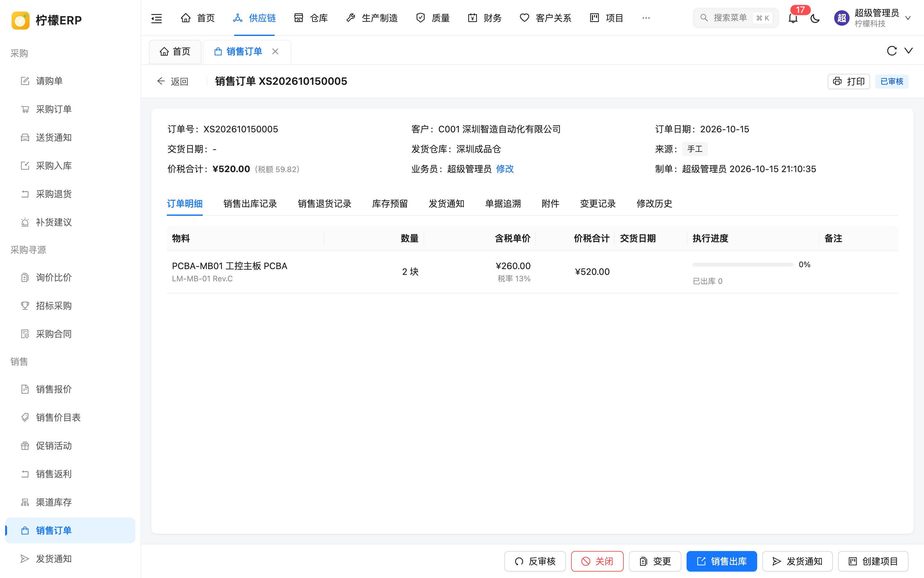924x578 pixels.
Task: Expand the tab options chevron
Action: [909, 50]
